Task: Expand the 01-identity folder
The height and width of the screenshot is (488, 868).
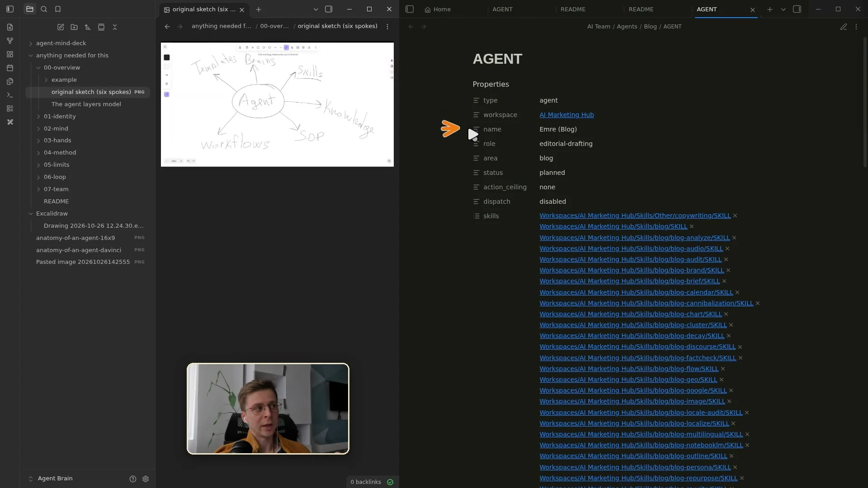Action: [x=38, y=117]
